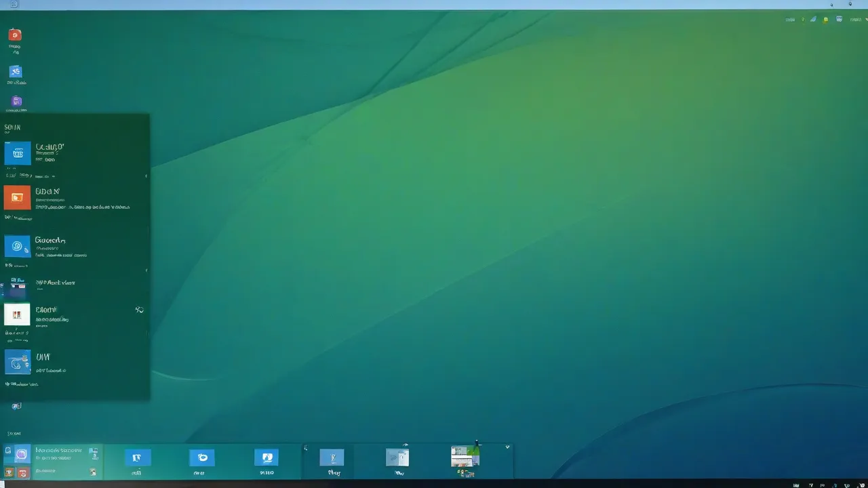This screenshot has height=488, width=868.
Task: Click the purple round icon in bottom-left widget
Action: pos(22,455)
